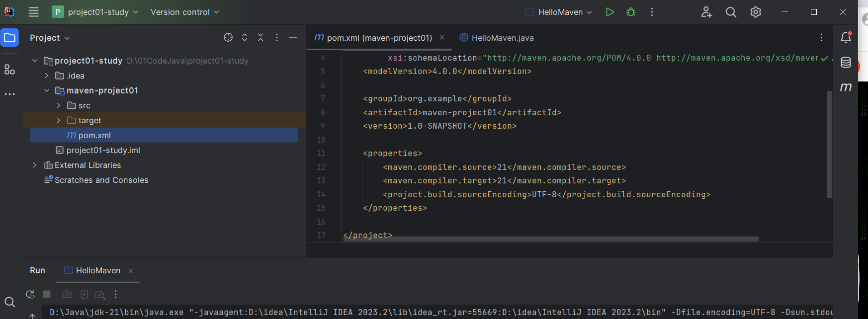
Task: Select maven-project01 module row
Action: pos(164,90)
